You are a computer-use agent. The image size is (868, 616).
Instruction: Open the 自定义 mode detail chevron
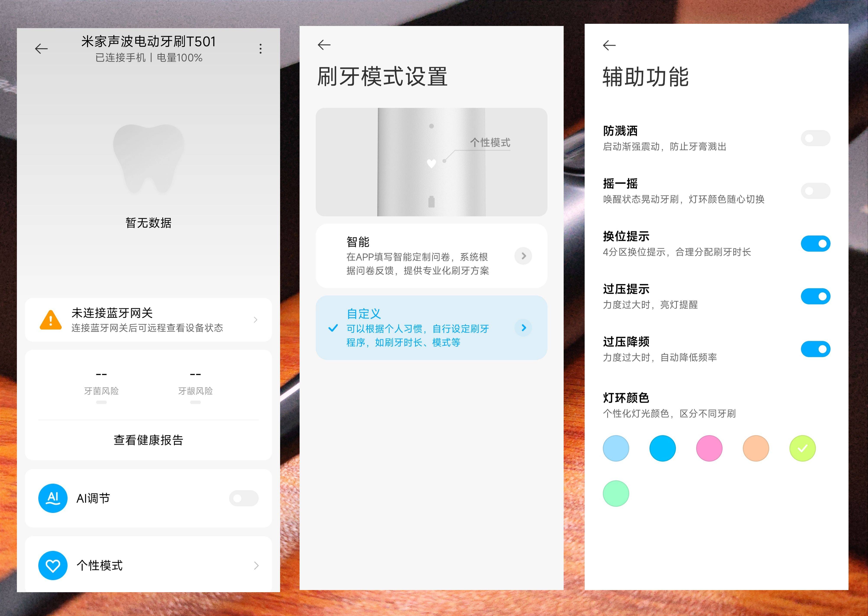tap(523, 328)
